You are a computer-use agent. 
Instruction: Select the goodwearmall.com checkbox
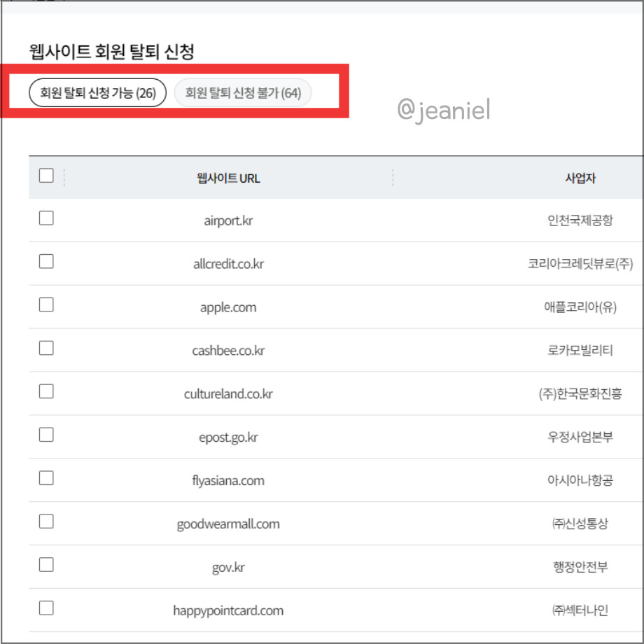[x=45, y=521]
